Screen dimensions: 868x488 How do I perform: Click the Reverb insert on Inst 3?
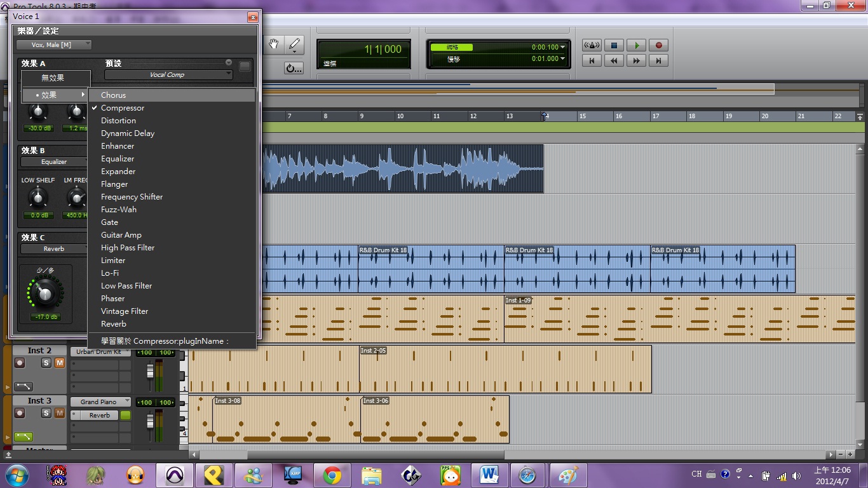(100, 416)
